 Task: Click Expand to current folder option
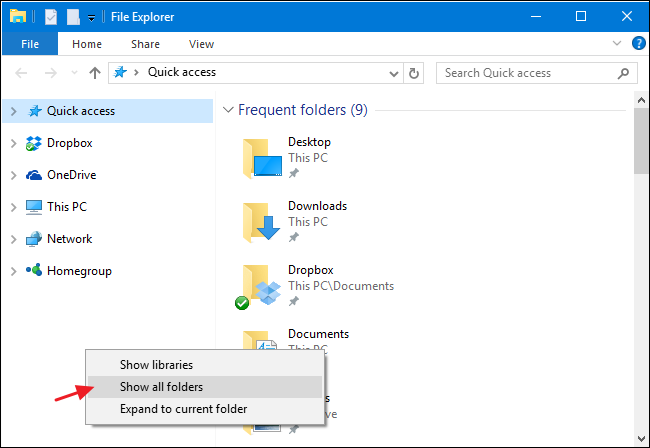(x=183, y=409)
